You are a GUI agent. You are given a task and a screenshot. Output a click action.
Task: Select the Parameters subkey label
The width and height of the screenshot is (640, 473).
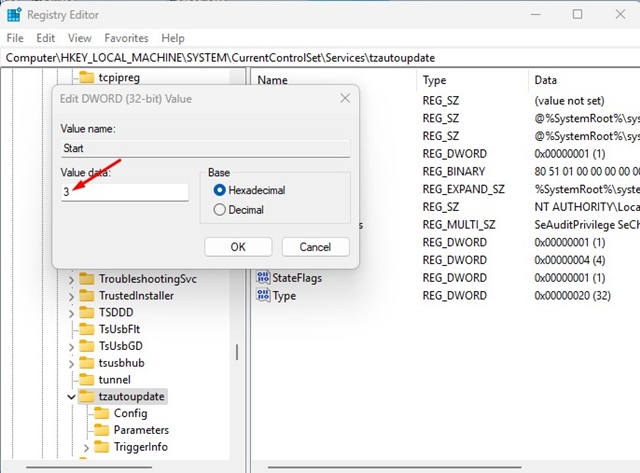tap(141, 430)
